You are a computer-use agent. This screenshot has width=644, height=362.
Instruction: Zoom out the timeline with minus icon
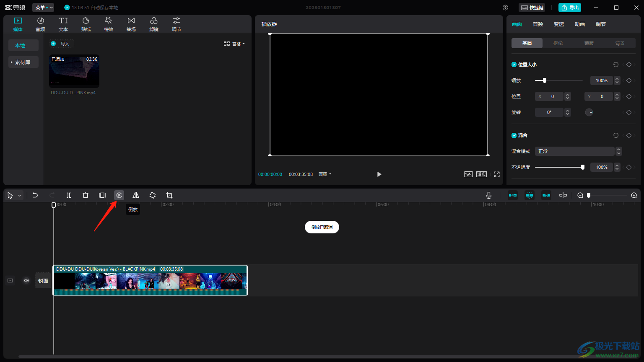[x=580, y=195]
